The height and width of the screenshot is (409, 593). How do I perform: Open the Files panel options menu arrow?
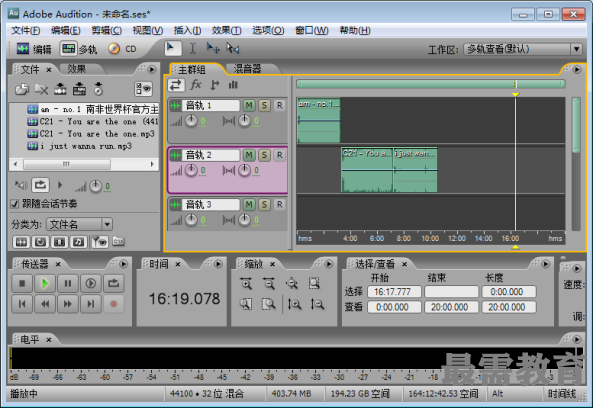point(152,70)
